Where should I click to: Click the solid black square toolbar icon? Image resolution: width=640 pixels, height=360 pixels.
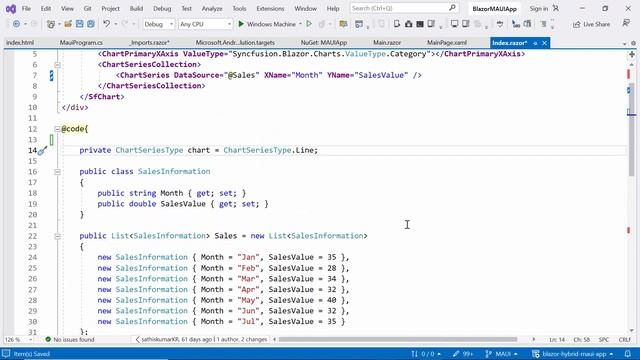[420, 24]
